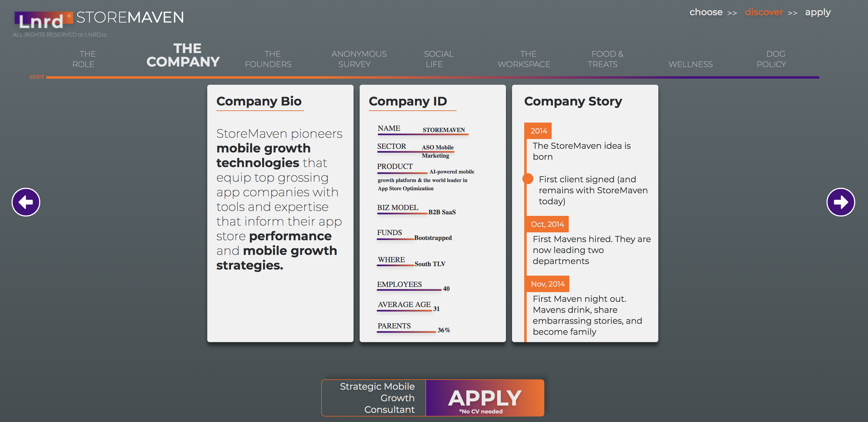Click the choose step link
The width and height of the screenshot is (868, 422).
pos(706,13)
